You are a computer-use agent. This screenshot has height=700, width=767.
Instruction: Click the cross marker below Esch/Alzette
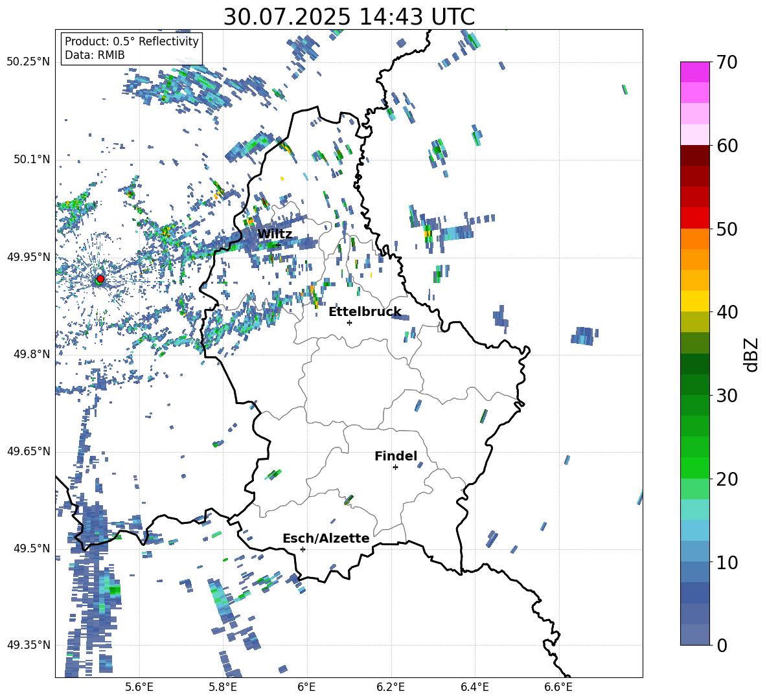[303, 549]
